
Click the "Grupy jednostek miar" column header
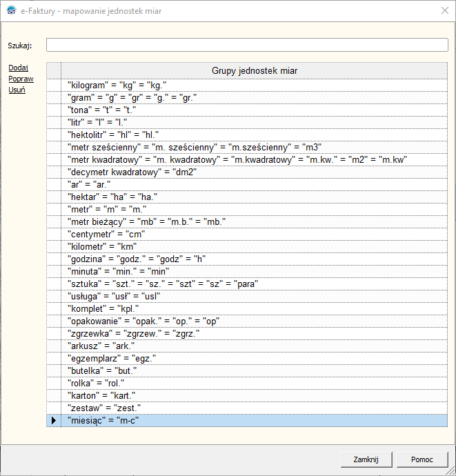point(255,70)
